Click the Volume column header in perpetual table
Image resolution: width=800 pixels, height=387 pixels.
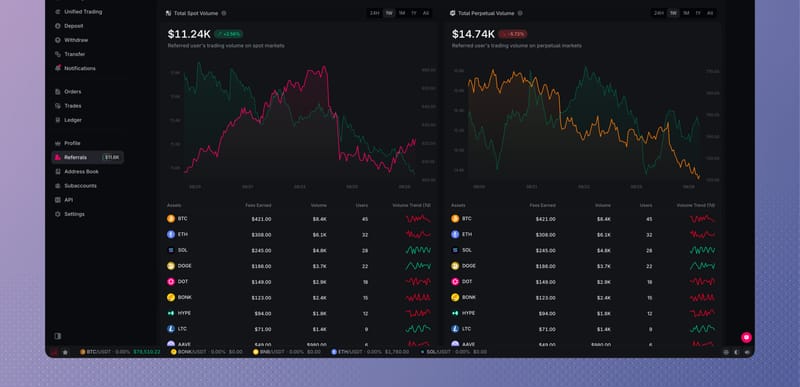pyautogui.click(x=603, y=205)
